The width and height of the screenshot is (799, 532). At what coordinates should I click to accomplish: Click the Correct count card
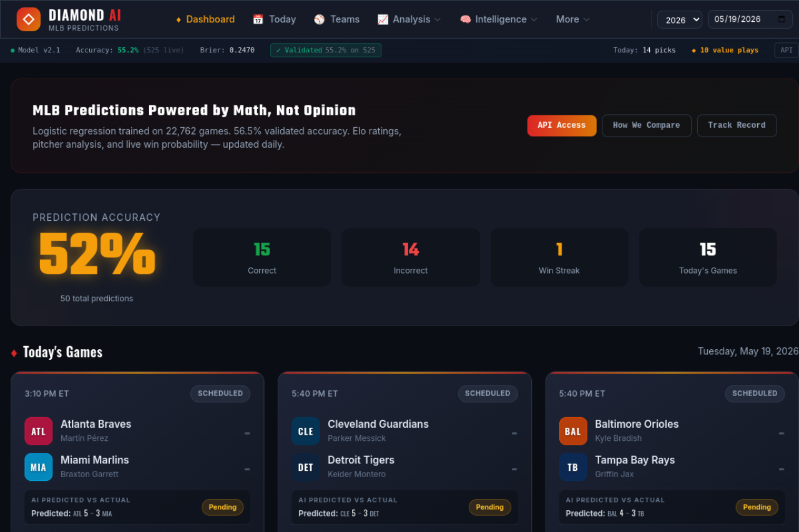pos(262,258)
